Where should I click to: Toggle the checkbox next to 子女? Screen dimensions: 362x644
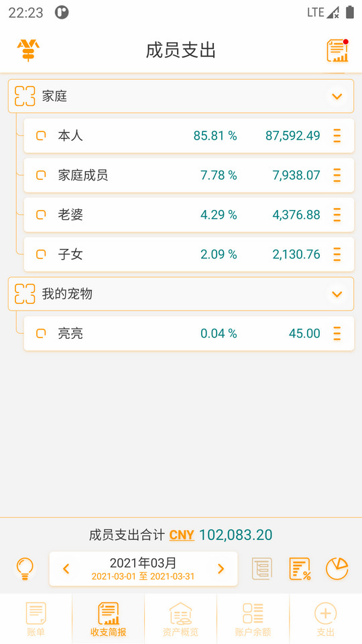[x=41, y=254]
